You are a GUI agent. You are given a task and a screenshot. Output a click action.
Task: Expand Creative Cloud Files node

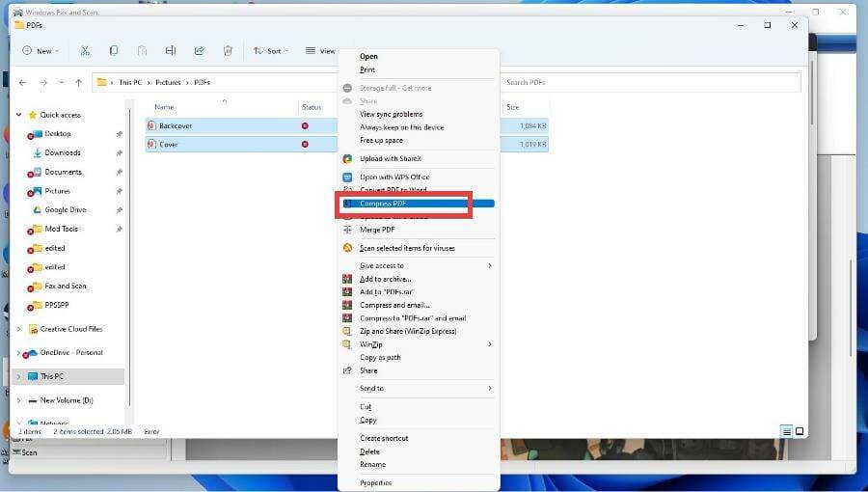pos(19,329)
